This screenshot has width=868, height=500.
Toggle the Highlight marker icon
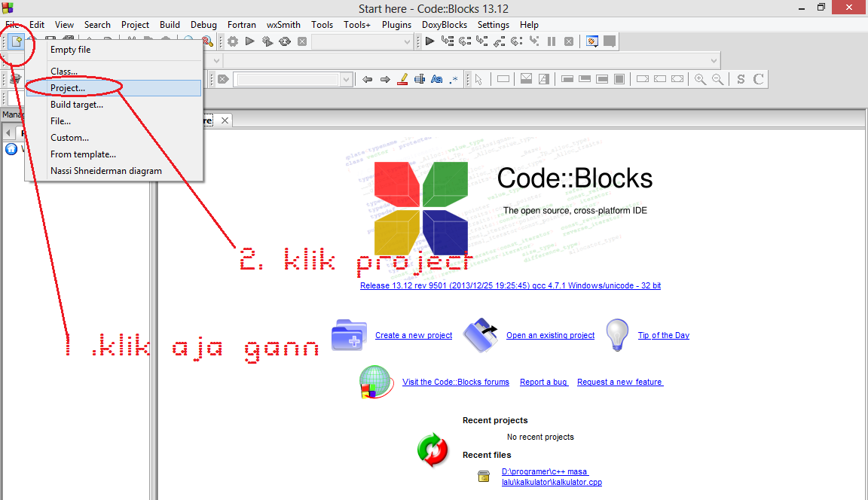(402, 80)
